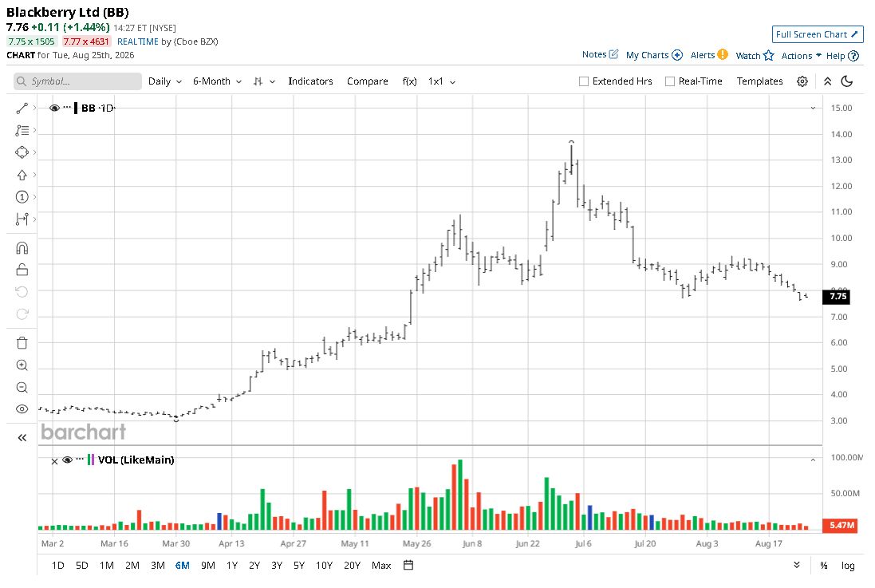Switch to dark mode moon icon
Viewport: 875px width, 588px height.
coord(847,81)
